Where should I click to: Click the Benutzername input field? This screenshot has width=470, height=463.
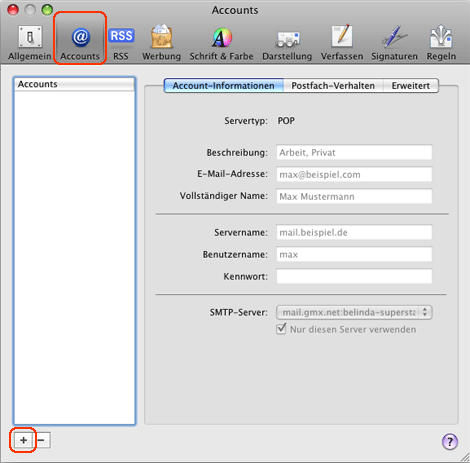[x=354, y=254]
